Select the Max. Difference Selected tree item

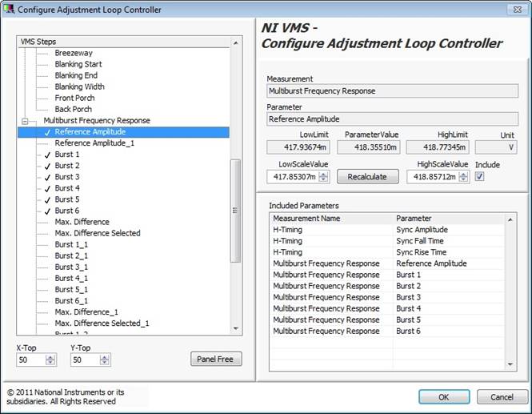[98, 233]
